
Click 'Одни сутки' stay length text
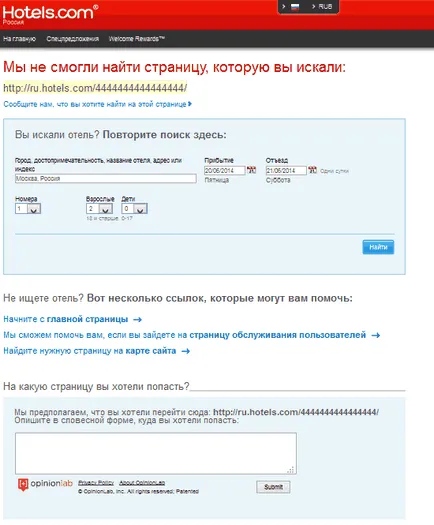[x=334, y=171]
